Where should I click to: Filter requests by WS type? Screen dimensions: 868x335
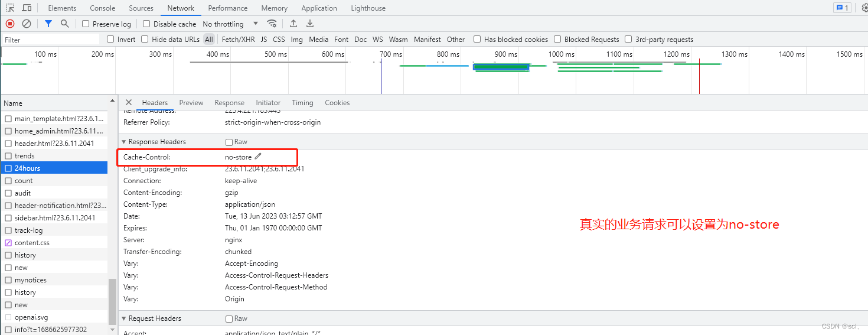tap(377, 39)
